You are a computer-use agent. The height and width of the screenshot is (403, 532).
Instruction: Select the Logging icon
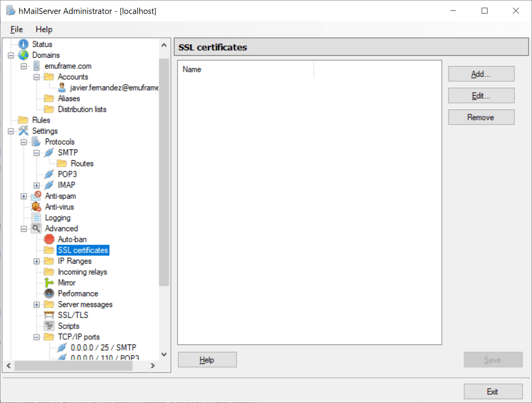tap(36, 218)
